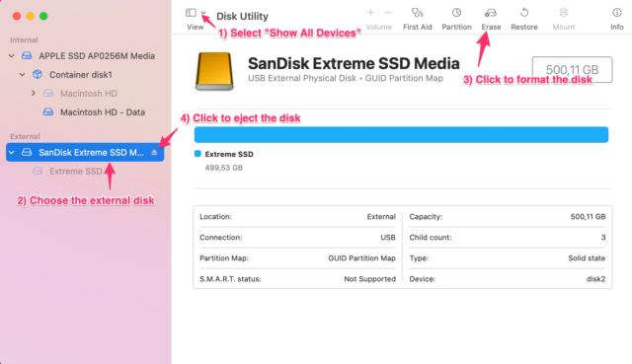Click the S.M.A.R.T. status Not Supported value

point(369,279)
